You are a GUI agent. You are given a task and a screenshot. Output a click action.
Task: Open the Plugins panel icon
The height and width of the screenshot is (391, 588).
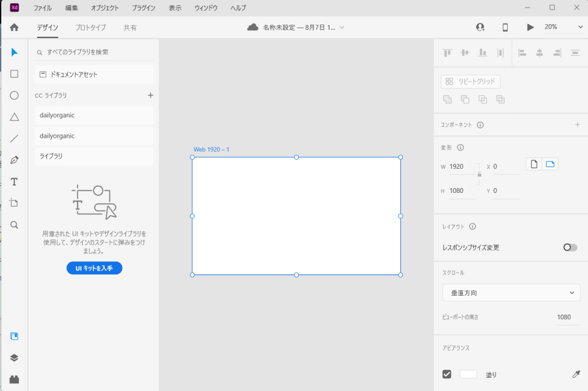pos(14,379)
